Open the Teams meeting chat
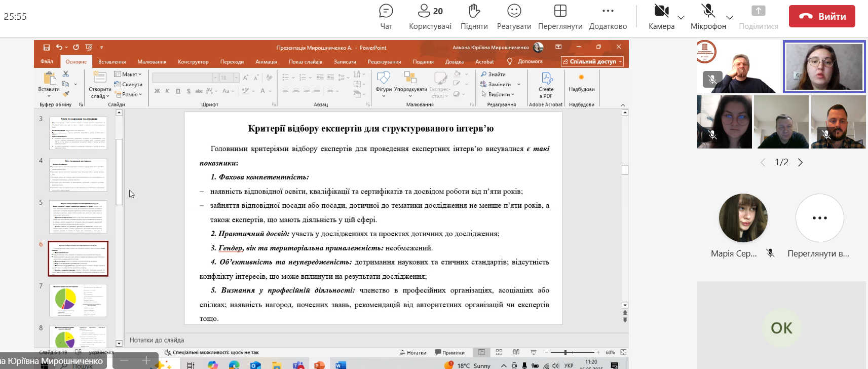Image resolution: width=868 pixels, height=369 pixels. 386,17
